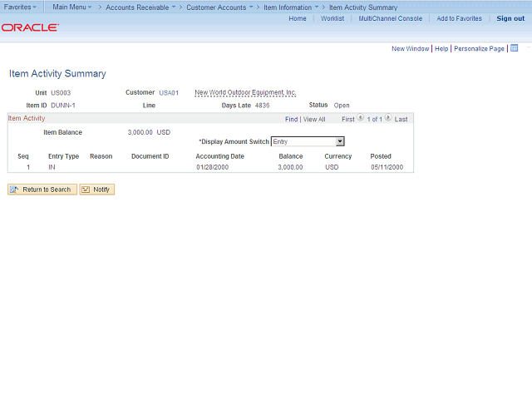Expand Accounts Receivable breadcrumb menu

coord(140,7)
